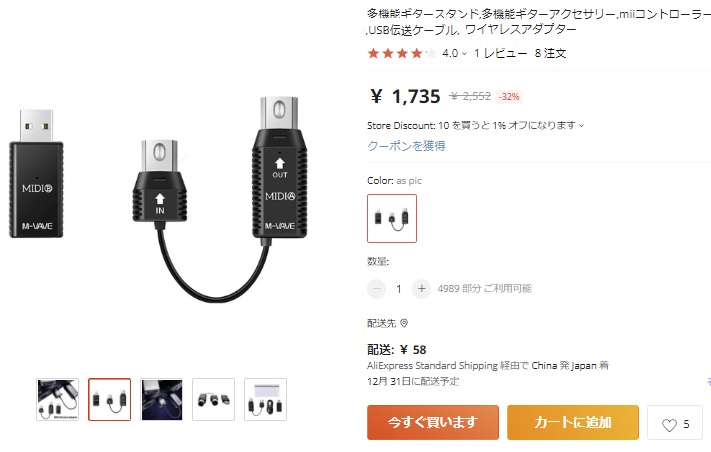Click the heart wishlist icon
This screenshot has height=452, width=711.
click(x=669, y=425)
